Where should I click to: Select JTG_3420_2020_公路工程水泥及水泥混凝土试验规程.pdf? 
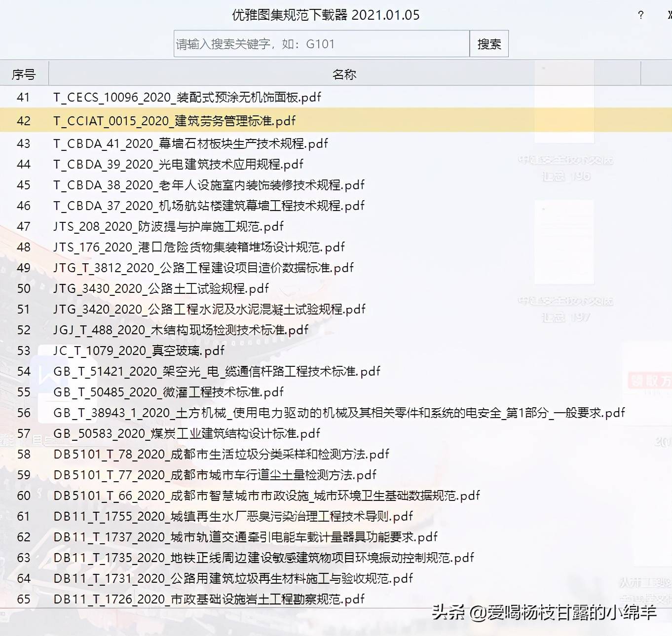(x=209, y=309)
